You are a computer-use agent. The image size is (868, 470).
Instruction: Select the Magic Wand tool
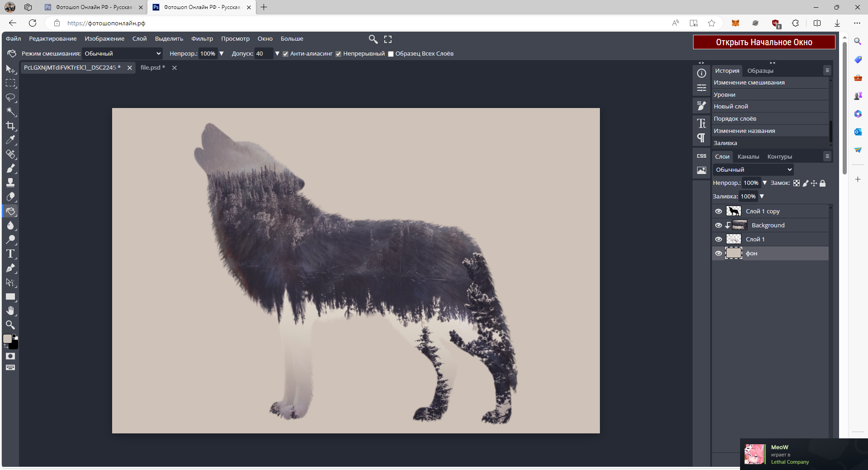point(10,112)
